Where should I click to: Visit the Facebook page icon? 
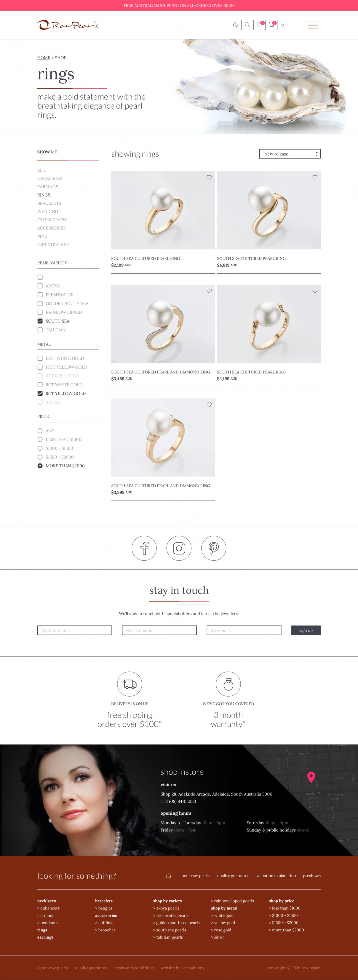coord(144,548)
